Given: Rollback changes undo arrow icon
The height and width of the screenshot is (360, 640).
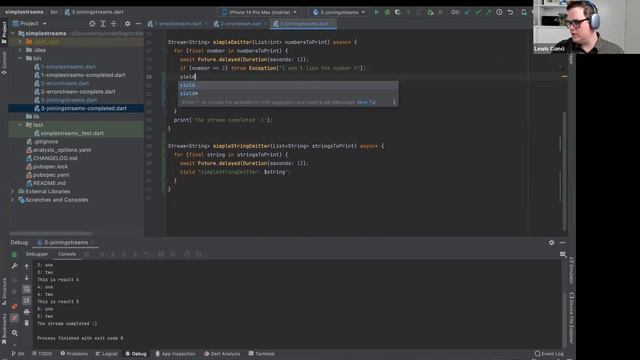Looking at the screenshot, I should coord(510,12).
